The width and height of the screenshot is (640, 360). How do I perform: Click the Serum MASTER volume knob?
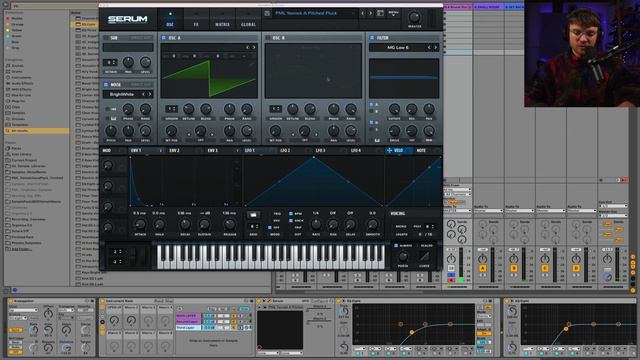[414, 17]
